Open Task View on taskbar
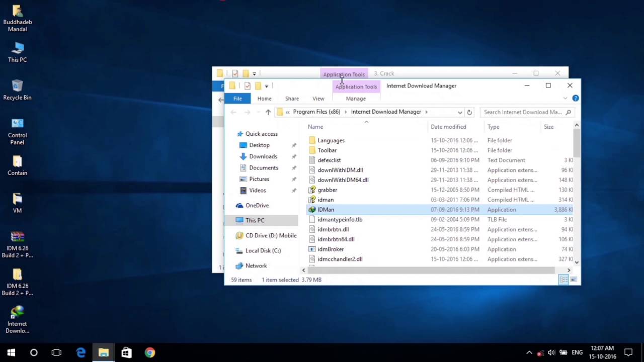 56,352
